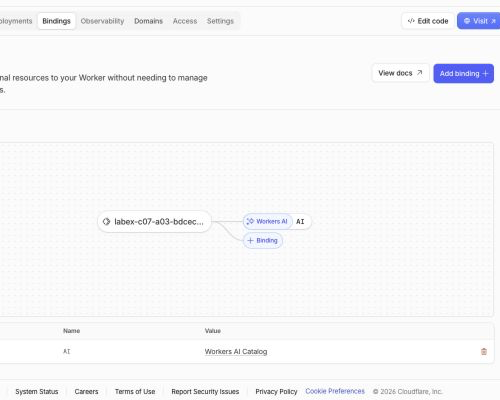Delete the AI binding with trash icon

tap(484, 351)
